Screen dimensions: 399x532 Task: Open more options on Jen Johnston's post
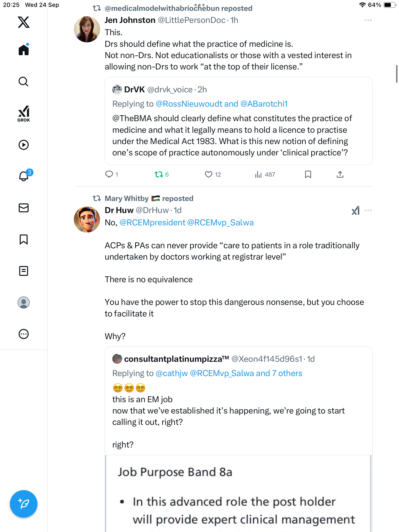pyautogui.click(x=368, y=20)
